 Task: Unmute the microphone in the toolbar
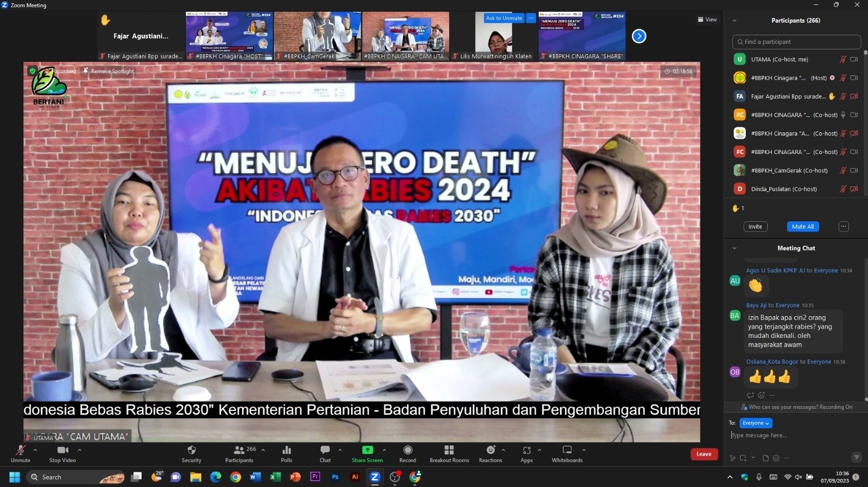(x=21, y=451)
